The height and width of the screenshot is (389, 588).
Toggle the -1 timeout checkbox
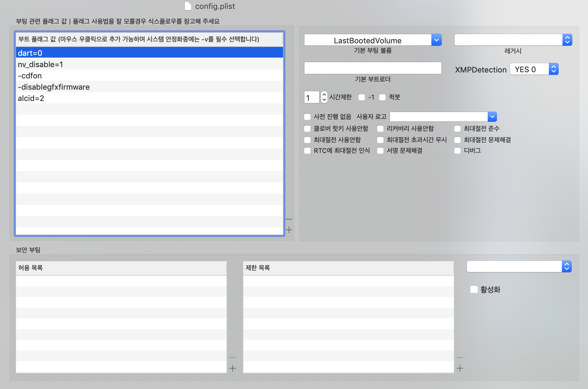(362, 97)
